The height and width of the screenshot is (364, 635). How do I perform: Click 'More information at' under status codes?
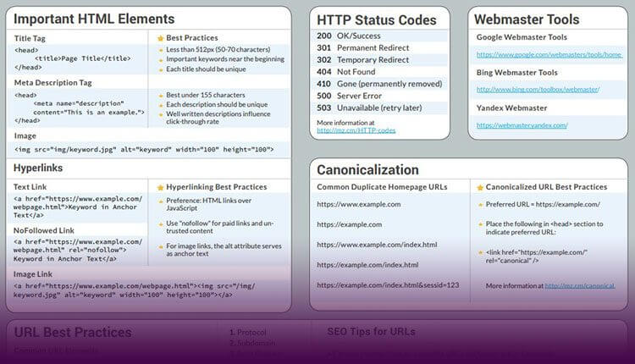(345, 123)
